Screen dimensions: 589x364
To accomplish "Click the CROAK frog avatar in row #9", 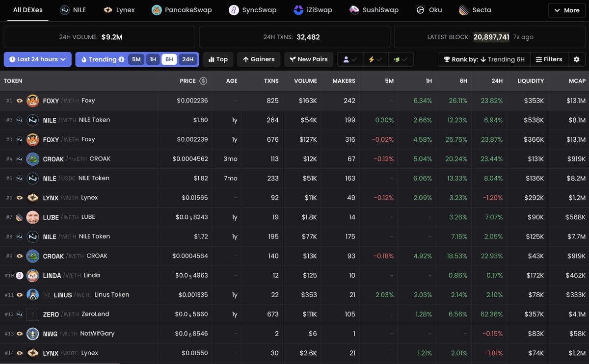I will pyautogui.click(x=33, y=256).
